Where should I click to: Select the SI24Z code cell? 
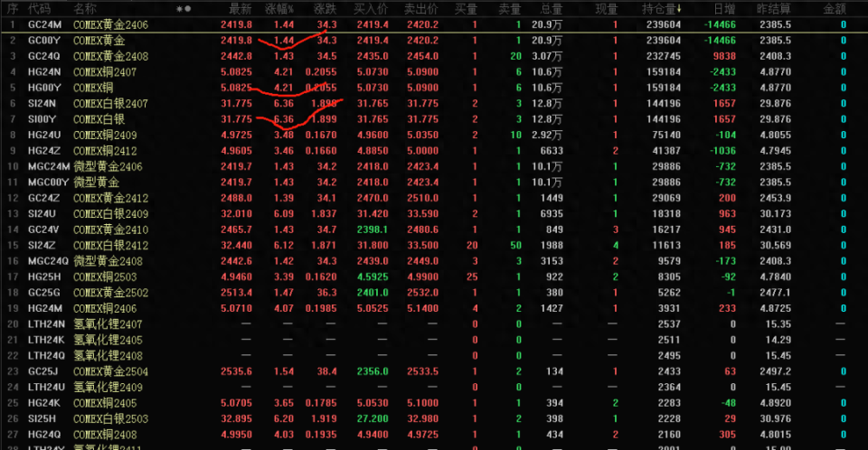pos(42,245)
